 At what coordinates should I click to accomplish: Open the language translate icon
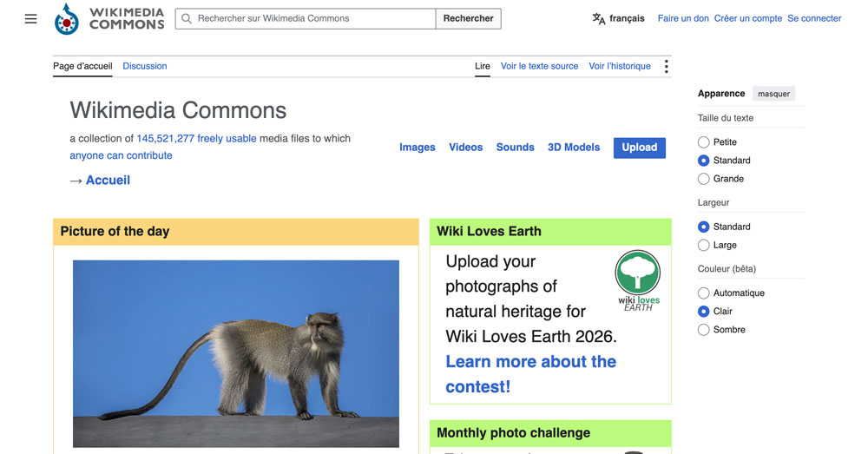coord(598,19)
